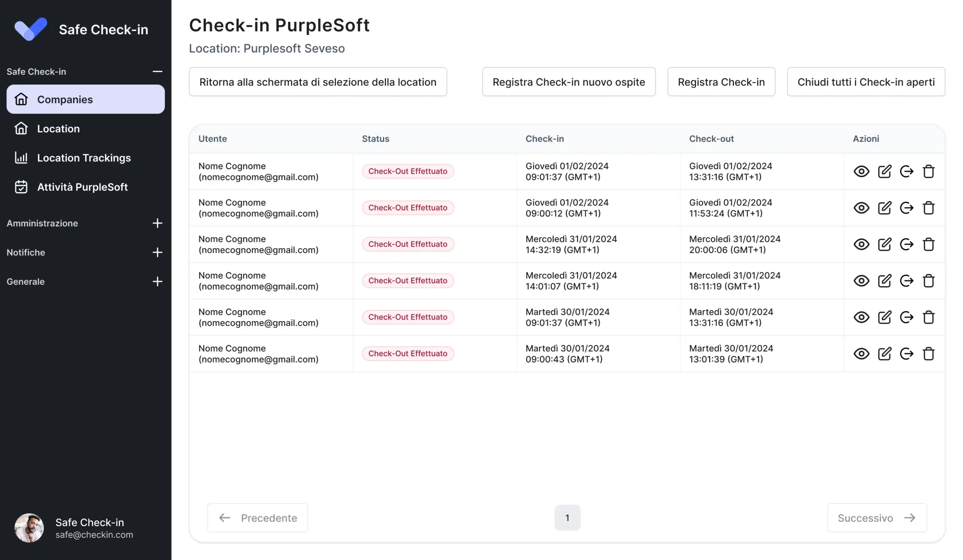The image size is (963, 560).
Task: Expand the Generale section
Action: 158,282
